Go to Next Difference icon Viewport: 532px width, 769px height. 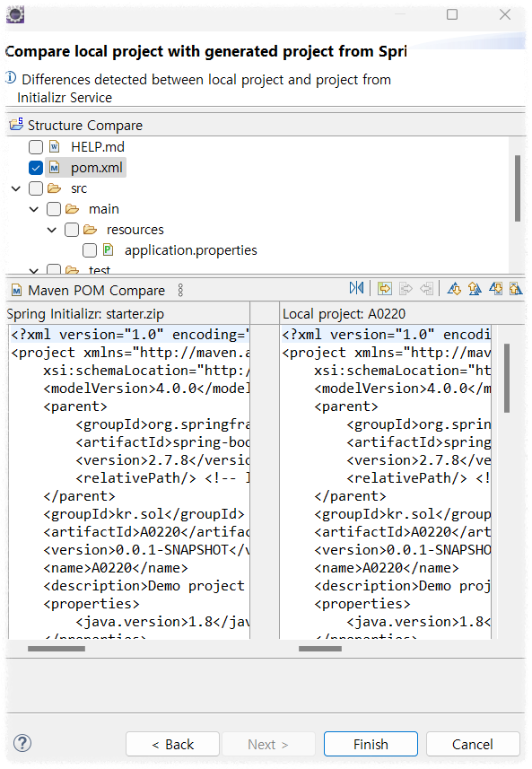[x=454, y=288]
